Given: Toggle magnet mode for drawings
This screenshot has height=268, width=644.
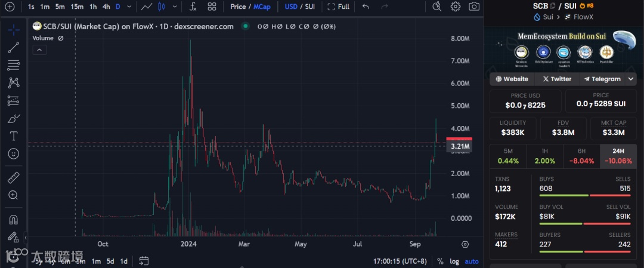Looking at the screenshot, I should (x=14, y=220).
